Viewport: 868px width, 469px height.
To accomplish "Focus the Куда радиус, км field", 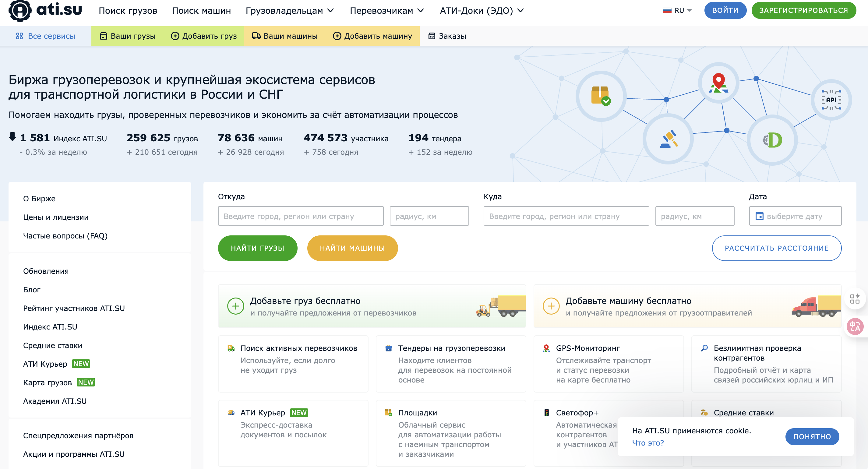I will point(694,216).
